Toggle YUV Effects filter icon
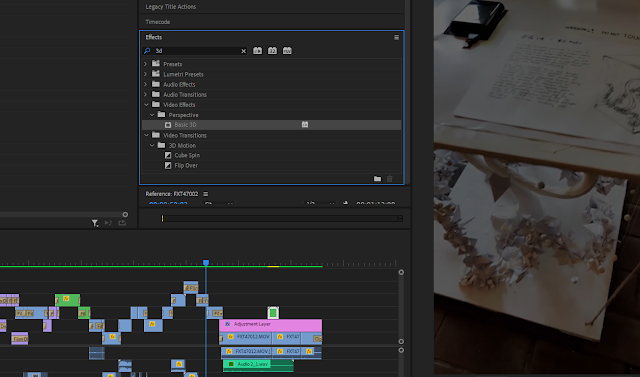The width and height of the screenshot is (640, 377). click(x=287, y=51)
